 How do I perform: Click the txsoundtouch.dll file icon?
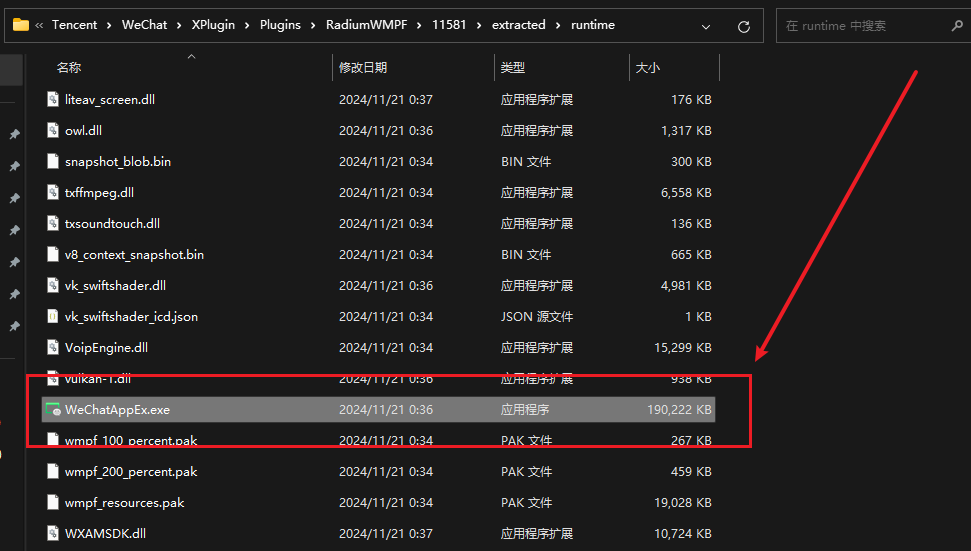click(x=53, y=223)
